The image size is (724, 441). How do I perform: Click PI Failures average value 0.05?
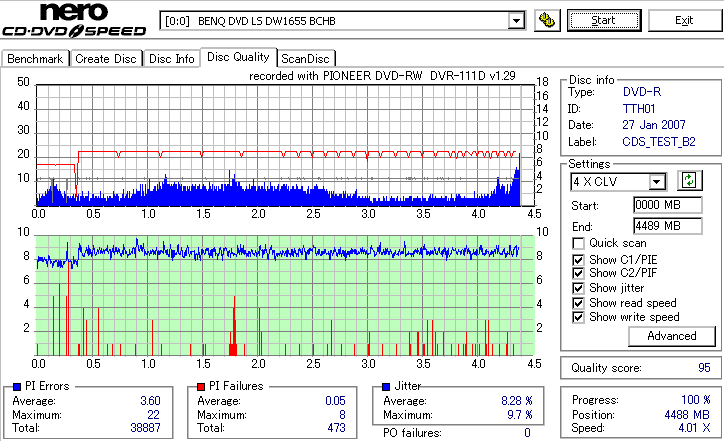[x=335, y=401]
